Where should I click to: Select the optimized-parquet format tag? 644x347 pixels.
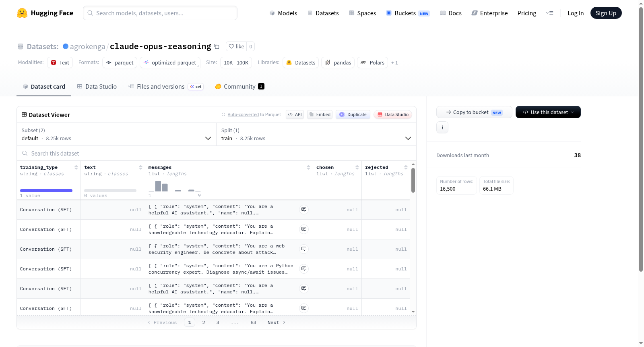pos(170,62)
